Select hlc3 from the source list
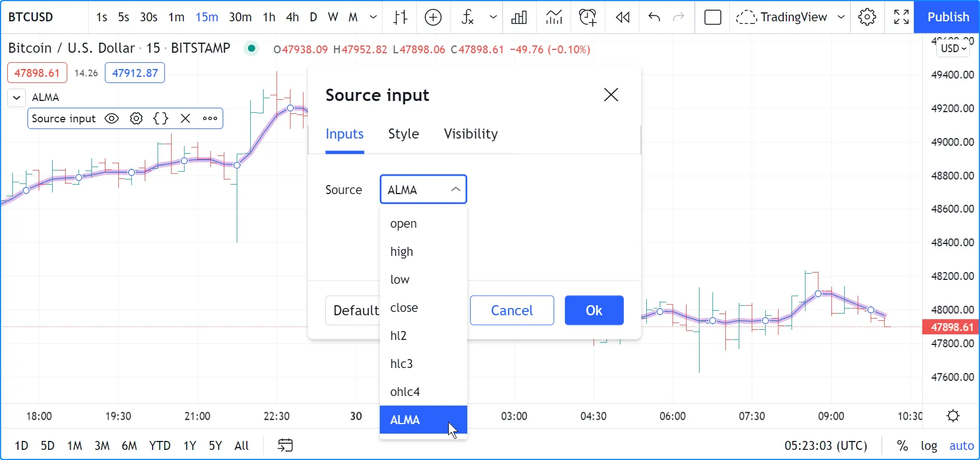The height and width of the screenshot is (460, 980). coord(402,364)
